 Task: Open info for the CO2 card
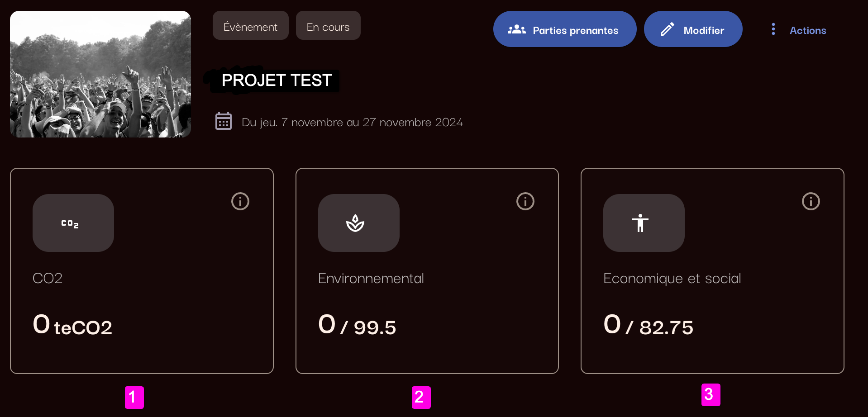[240, 201]
